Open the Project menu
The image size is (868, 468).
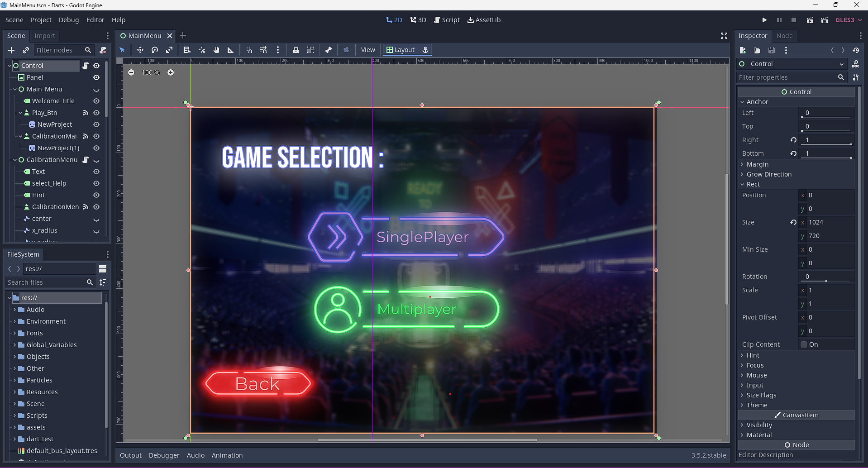point(41,19)
